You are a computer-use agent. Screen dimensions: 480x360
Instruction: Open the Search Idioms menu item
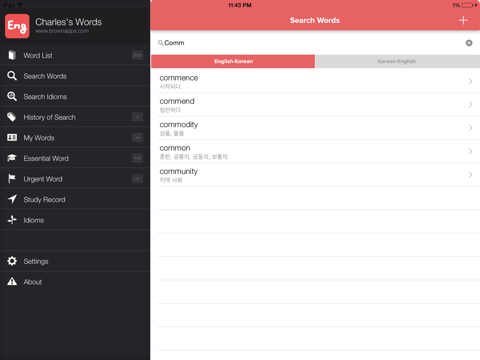point(75,96)
